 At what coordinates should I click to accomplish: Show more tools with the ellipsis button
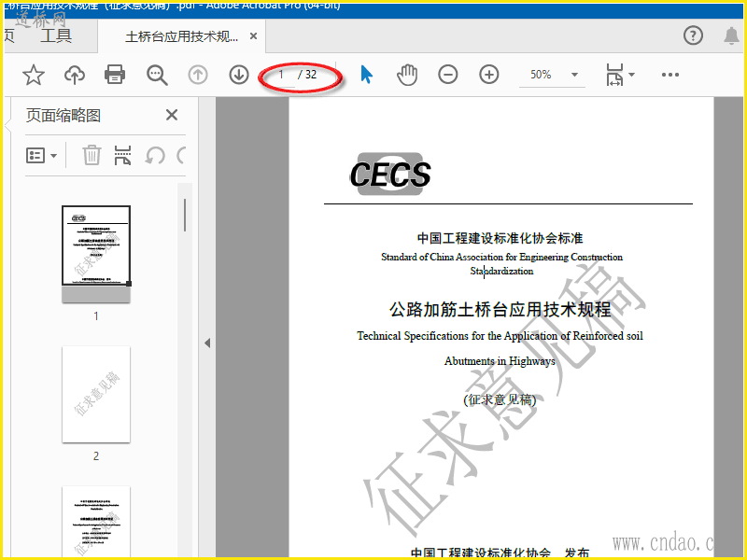point(669,75)
